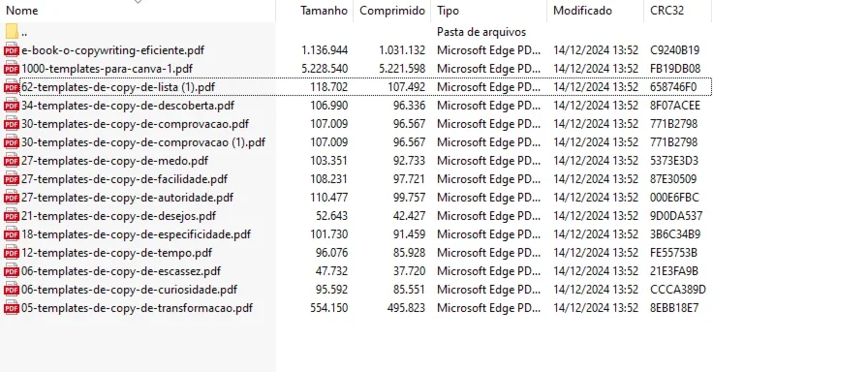Click PDF icon of 34-templates-de-copy-de-descoberta.pdf
Screen dimensions: 868x372
coord(12,106)
